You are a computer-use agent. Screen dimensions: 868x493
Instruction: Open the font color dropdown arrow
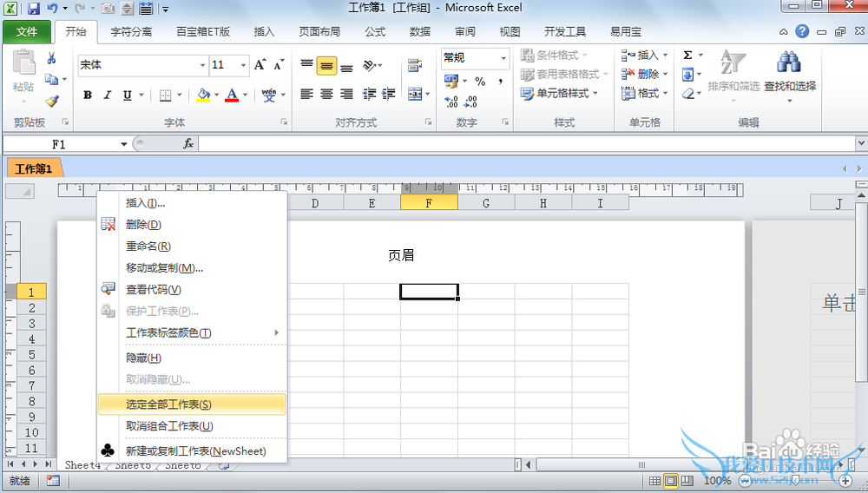coord(246,95)
